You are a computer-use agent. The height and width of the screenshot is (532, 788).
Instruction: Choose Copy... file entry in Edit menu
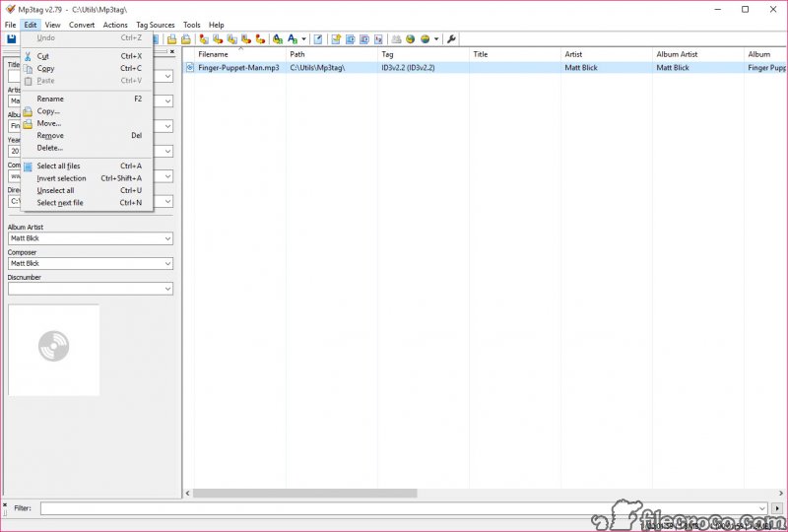pos(87,111)
